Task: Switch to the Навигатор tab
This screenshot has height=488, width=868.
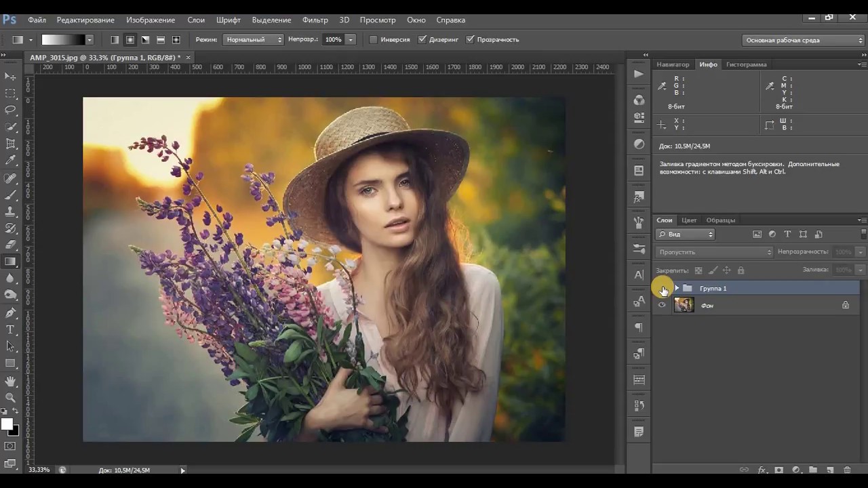Action: tap(673, 64)
